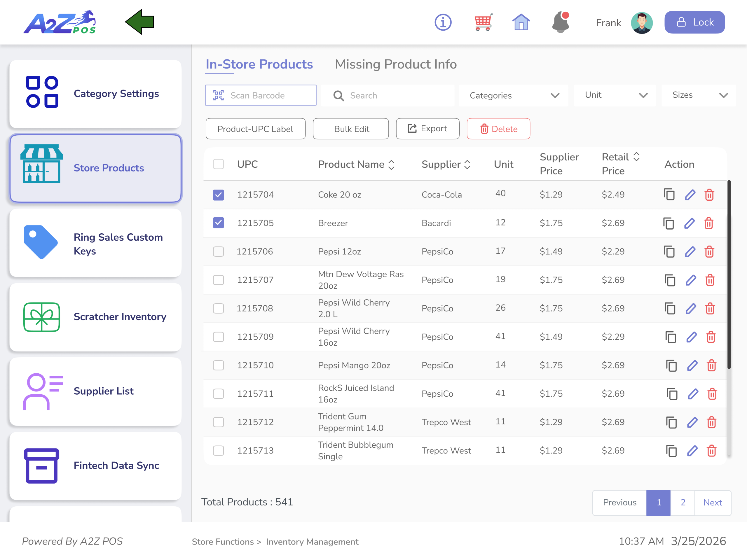
Task: Switch to In-Store Products tab
Action: (259, 64)
